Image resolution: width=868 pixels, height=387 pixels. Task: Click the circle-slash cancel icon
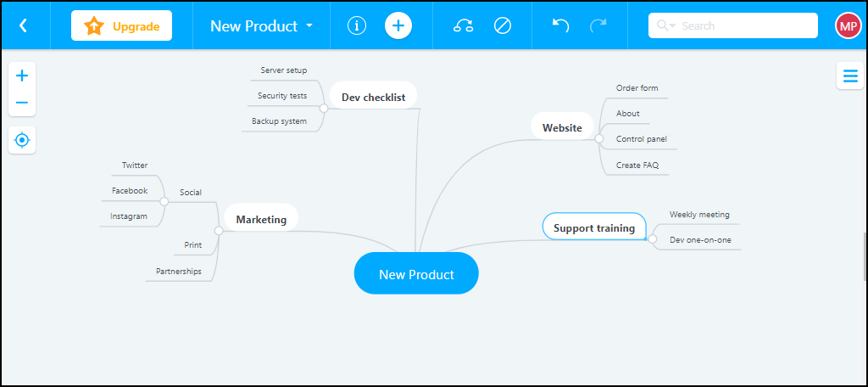[x=502, y=25]
